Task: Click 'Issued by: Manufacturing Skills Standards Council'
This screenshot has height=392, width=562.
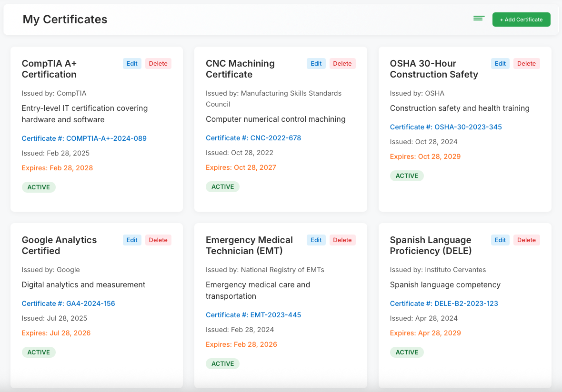Action: click(273, 99)
